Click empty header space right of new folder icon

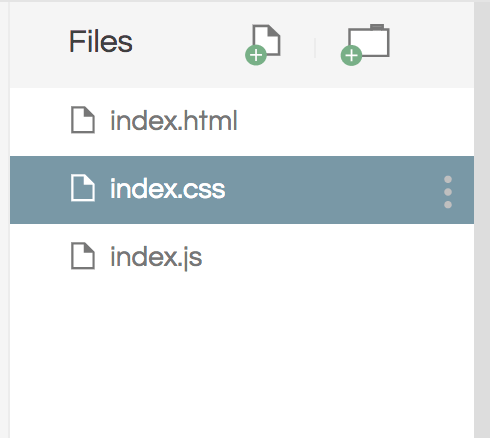[432, 44]
